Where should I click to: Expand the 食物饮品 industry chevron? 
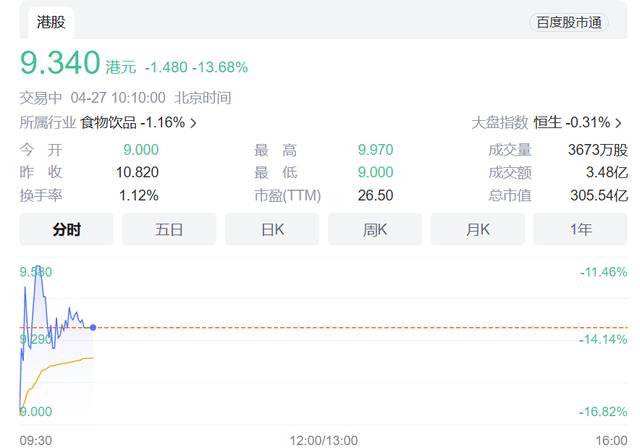pos(193,122)
